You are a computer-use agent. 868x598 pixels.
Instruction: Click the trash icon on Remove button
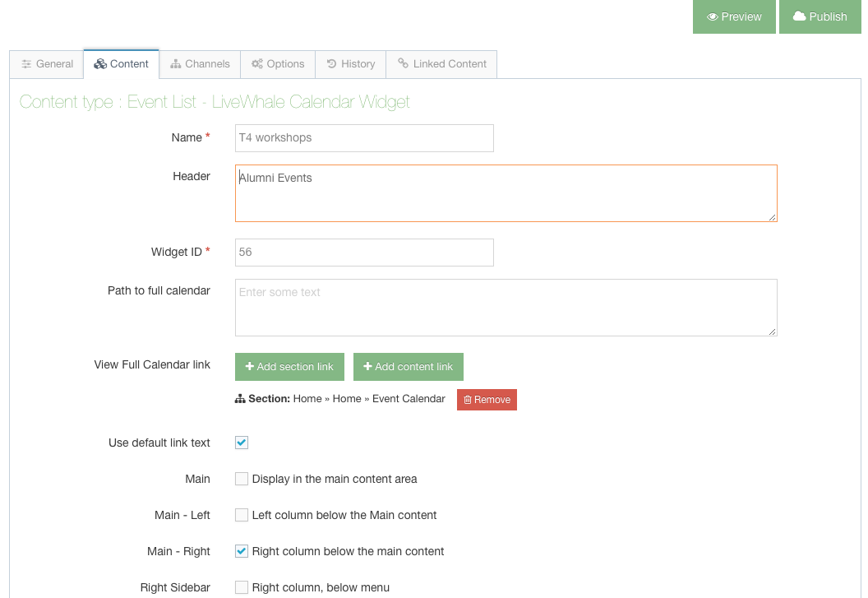coord(468,400)
